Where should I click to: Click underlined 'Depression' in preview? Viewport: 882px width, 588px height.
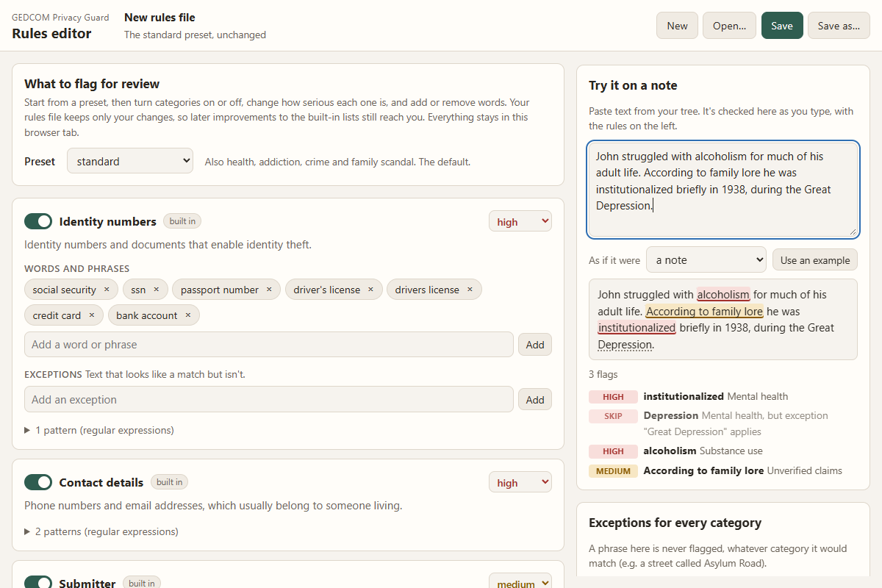[625, 345]
